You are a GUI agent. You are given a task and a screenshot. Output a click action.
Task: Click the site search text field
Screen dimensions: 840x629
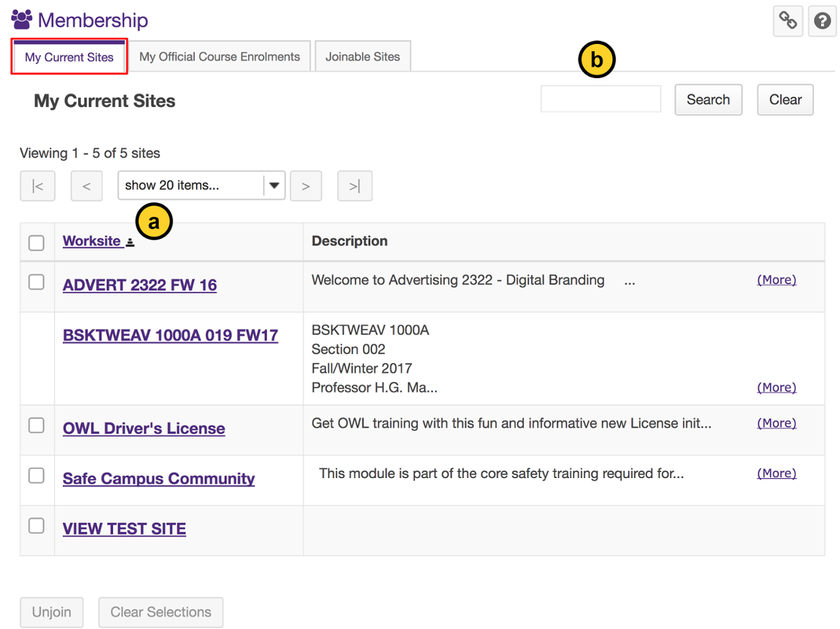600,99
